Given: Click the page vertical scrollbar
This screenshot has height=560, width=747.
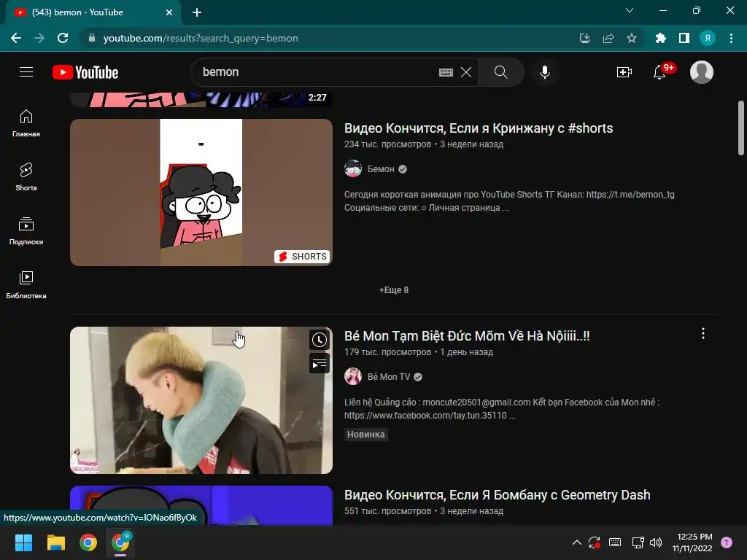Looking at the screenshot, I should 741,128.
